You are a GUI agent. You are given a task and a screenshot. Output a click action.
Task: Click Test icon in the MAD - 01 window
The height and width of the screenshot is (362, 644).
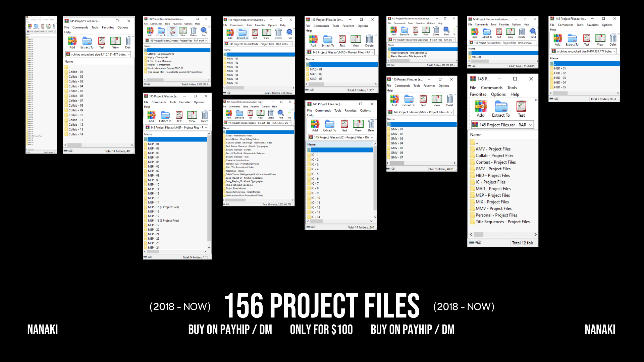342,39
